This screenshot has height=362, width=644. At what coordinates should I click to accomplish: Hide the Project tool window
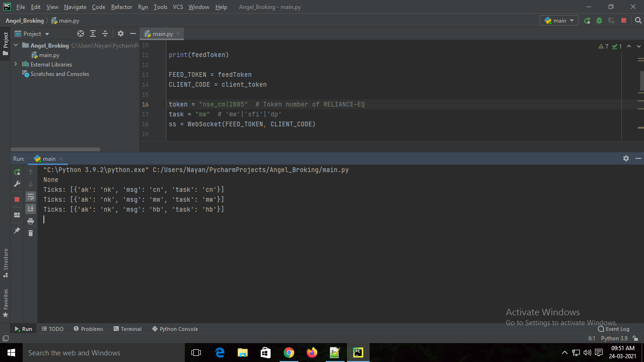coord(133,33)
